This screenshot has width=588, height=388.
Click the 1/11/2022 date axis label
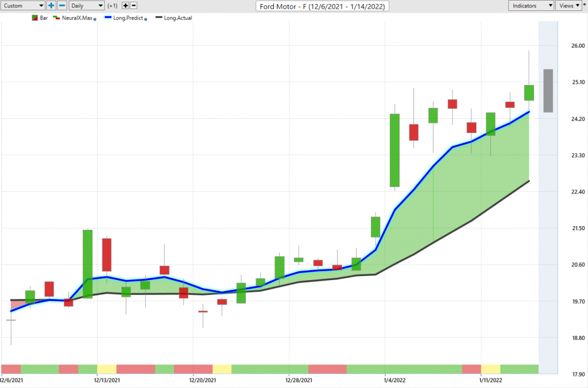click(490, 380)
